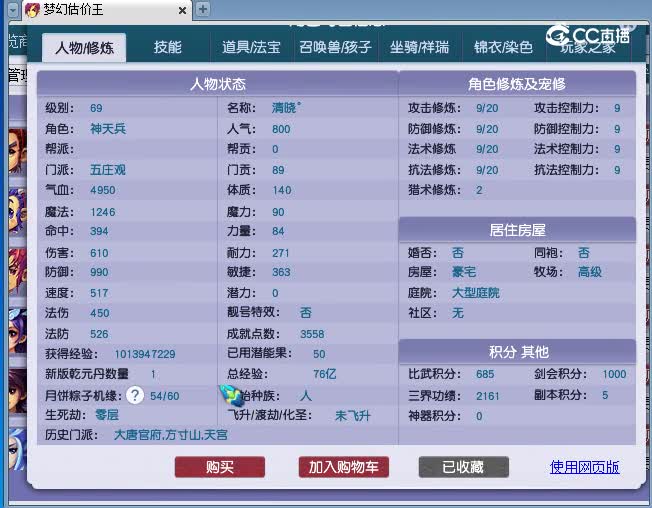652x508 pixels.
Task: Close the 梦幻估价王 tab
Action: [x=182, y=11]
